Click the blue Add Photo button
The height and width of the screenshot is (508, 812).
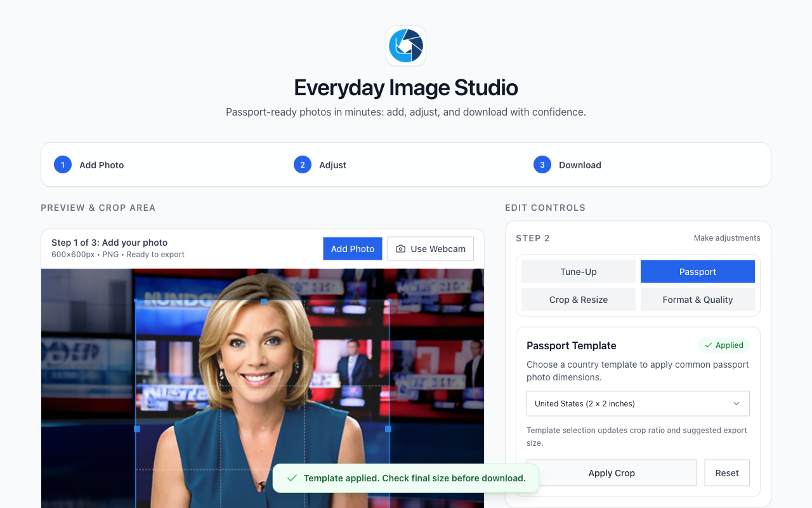(x=352, y=248)
